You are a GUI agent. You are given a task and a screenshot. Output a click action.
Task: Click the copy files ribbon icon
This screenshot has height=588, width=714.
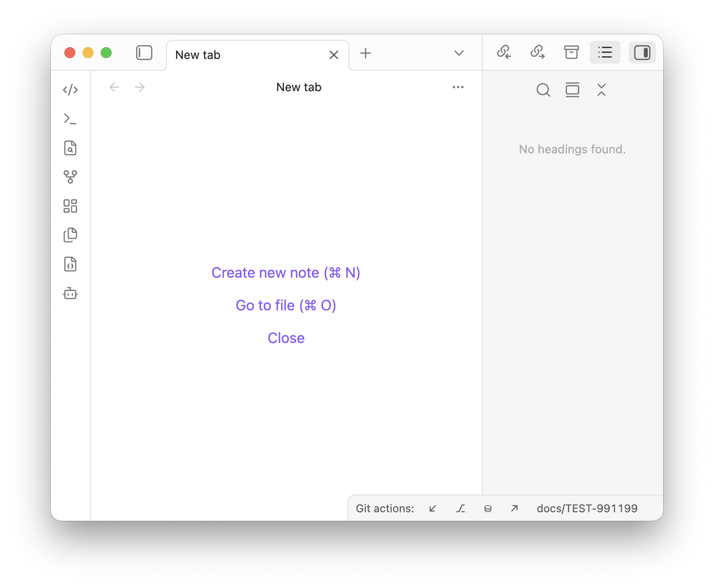(70, 235)
